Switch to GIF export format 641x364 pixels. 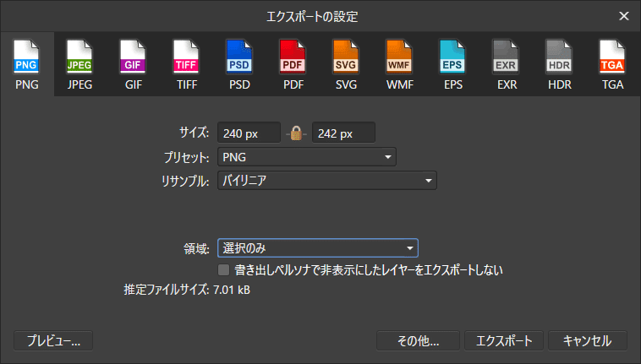point(134,64)
